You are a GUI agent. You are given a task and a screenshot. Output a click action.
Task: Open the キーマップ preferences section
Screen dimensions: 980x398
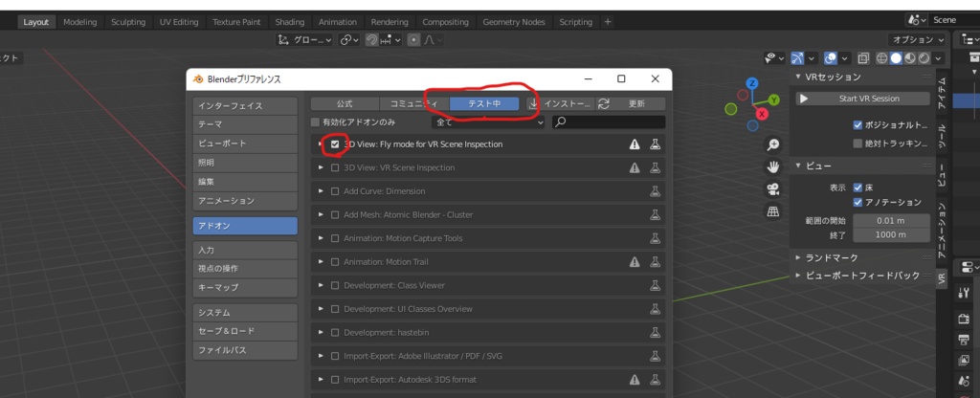click(x=245, y=287)
